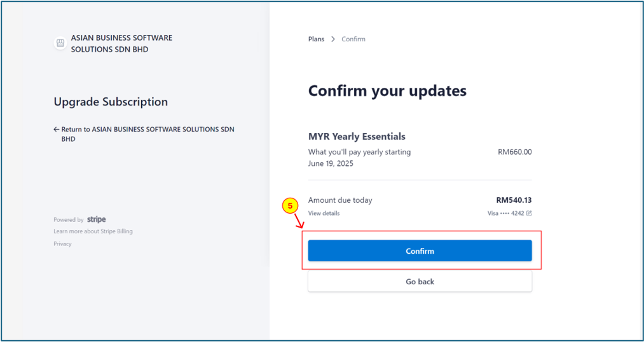Click the edit icon next to Visa 4242
644x344 pixels.
coord(529,213)
